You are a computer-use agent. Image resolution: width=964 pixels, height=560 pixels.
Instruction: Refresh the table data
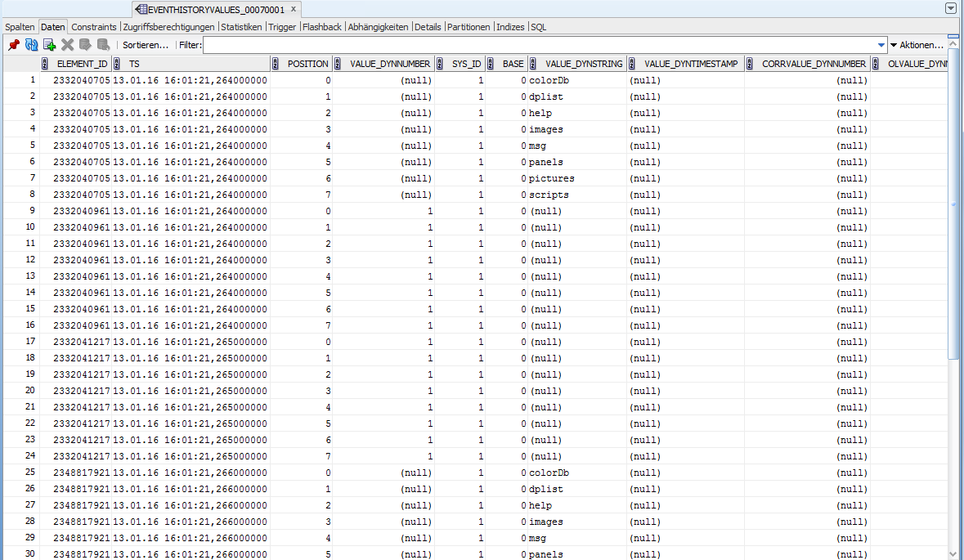(x=32, y=45)
